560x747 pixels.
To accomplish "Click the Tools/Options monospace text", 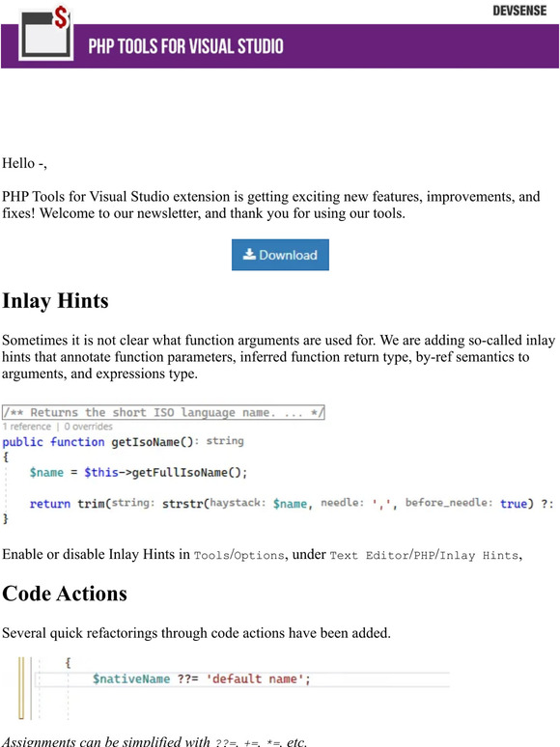I will point(238,556).
